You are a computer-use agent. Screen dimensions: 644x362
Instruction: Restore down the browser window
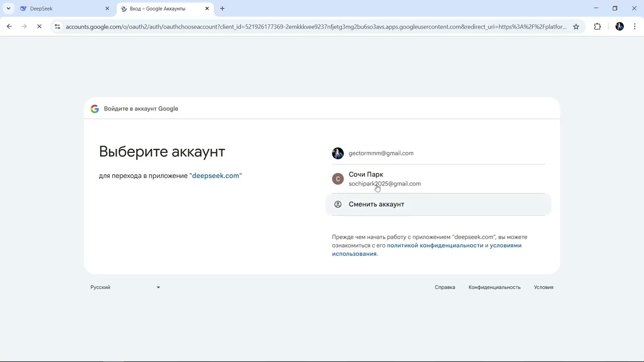[615, 9]
